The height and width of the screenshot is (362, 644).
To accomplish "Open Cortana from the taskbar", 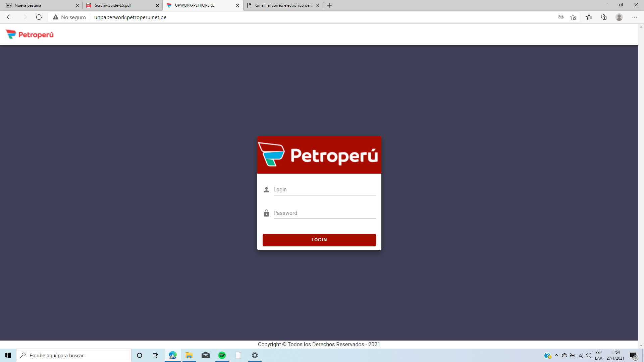I will tap(140, 355).
